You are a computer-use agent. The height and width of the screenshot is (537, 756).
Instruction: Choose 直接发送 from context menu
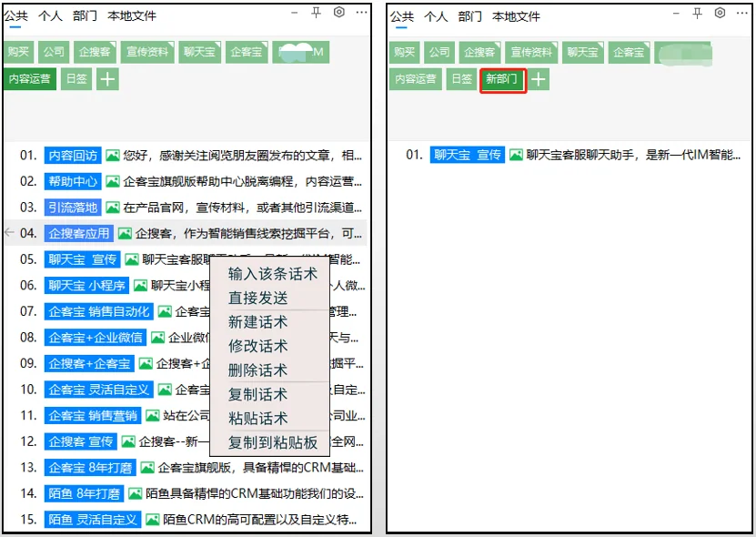coord(258,299)
